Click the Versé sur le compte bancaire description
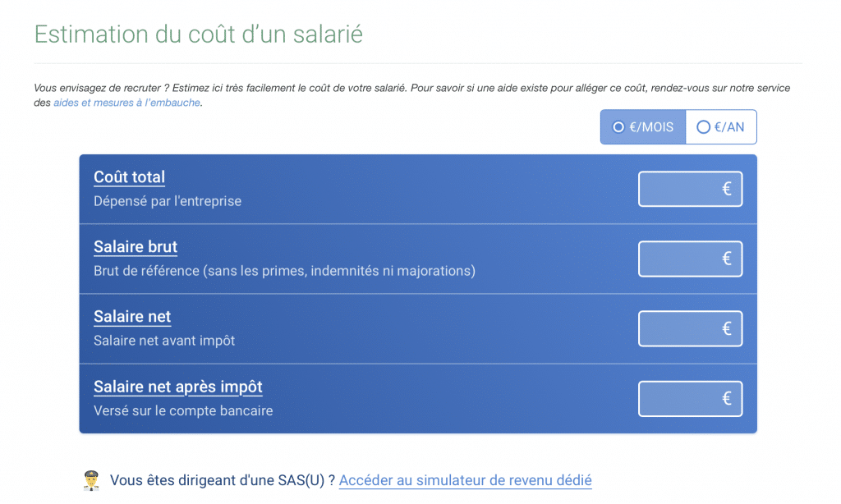The height and width of the screenshot is (504, 841). 183,410
